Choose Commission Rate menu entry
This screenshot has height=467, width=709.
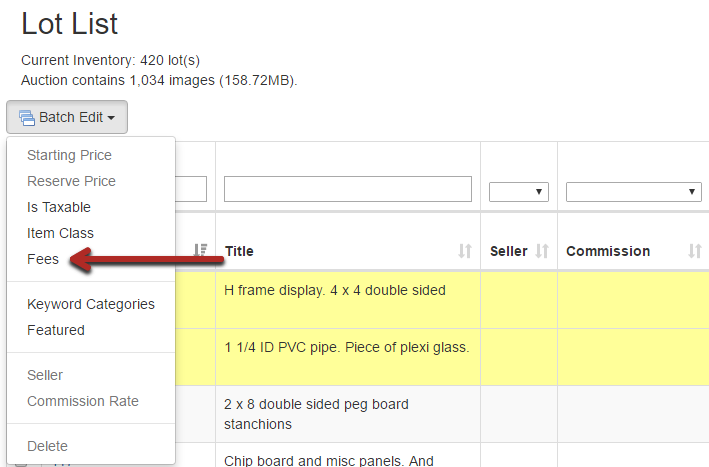click(83, 401)
